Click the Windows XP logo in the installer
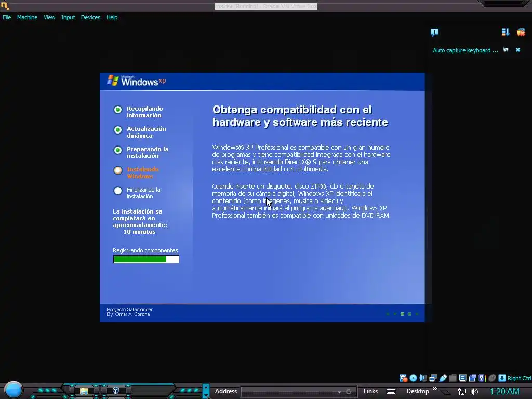The image size is (532, 399). (x=137, y=81)
